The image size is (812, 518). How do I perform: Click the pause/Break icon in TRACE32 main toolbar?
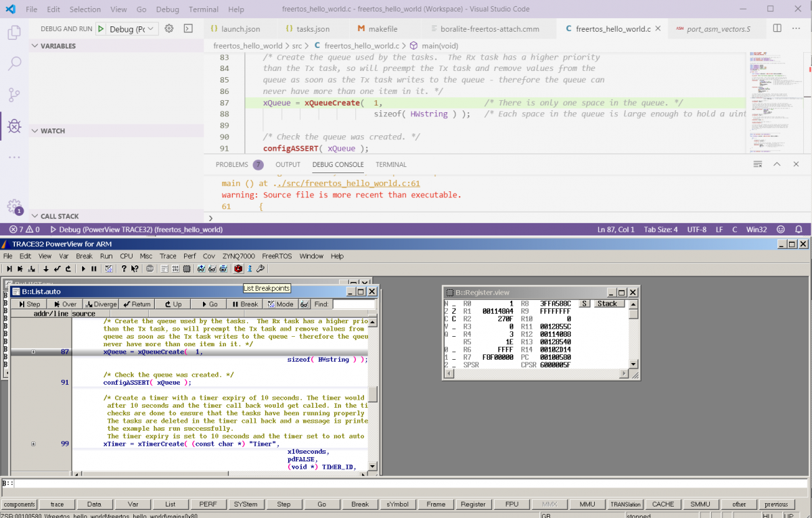(93, 268)
